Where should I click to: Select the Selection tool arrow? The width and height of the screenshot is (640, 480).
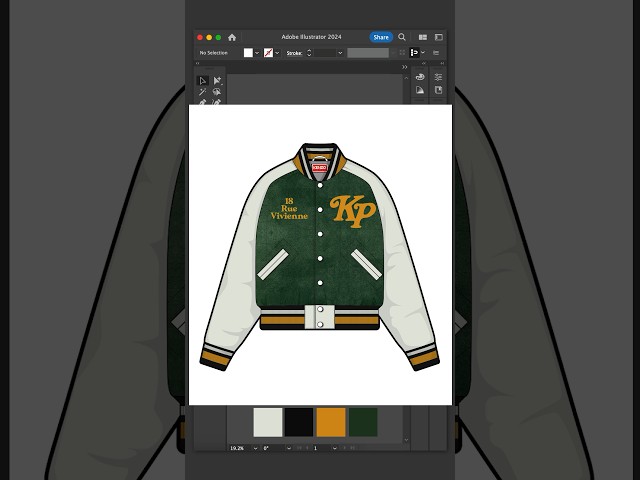coord(202,81)
